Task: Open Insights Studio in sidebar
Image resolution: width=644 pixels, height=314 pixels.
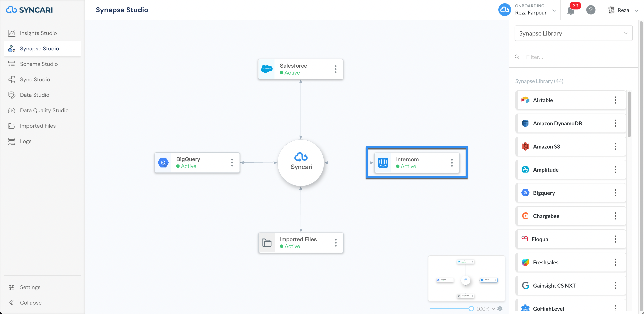Action: point(42,33)
